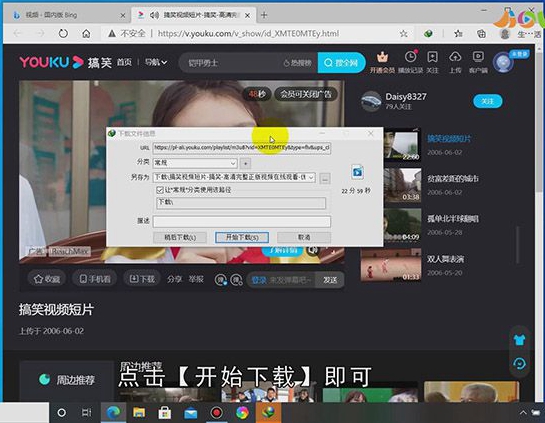Open the 孤单北半球翻唱 video thumbnail
This screenshot has height=423, width=545.
[402, 225]
